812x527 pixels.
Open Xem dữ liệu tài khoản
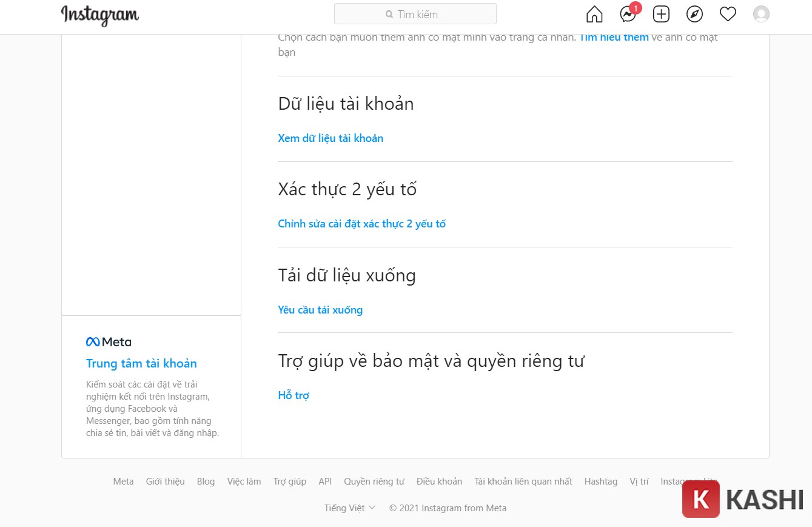pos(331,138)
